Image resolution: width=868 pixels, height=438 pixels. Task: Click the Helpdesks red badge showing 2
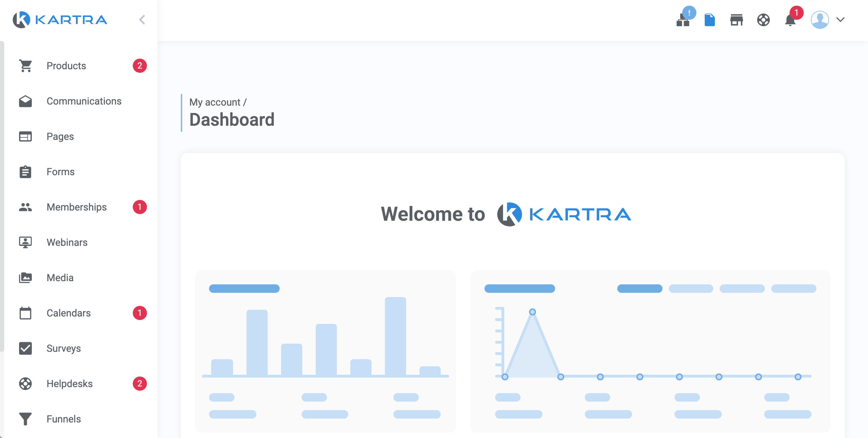pyautogui.click(x=140, y=384)
